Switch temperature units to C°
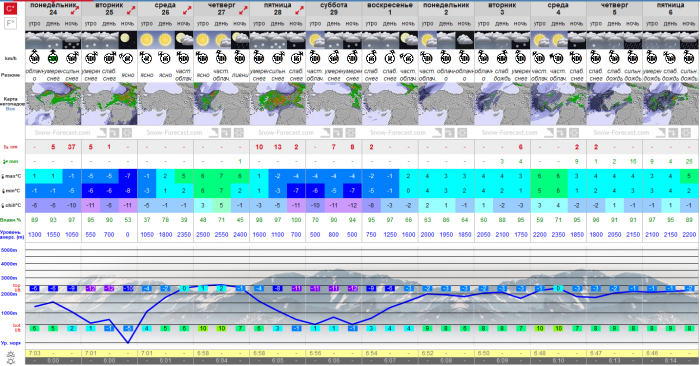The width and height of the screenshot is (700, 366). [x=10, y=8]
